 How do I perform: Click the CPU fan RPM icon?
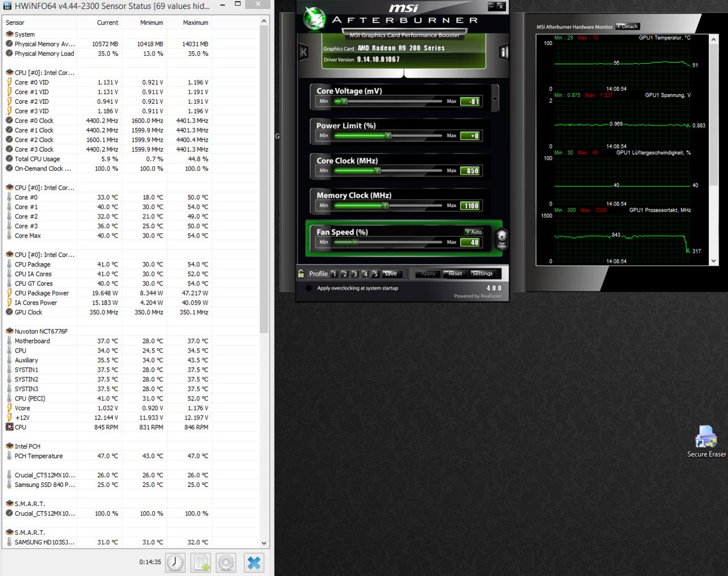click(9, 427)
